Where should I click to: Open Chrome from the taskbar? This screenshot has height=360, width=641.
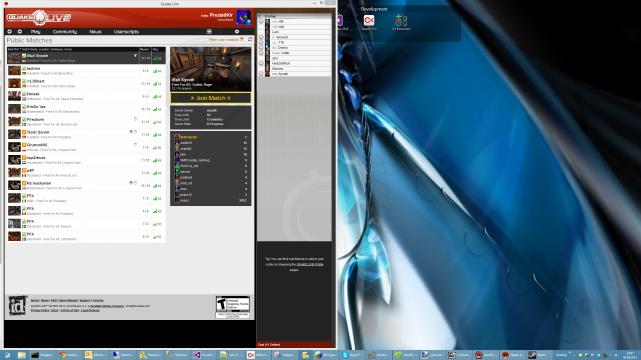[x=68, y=355]
